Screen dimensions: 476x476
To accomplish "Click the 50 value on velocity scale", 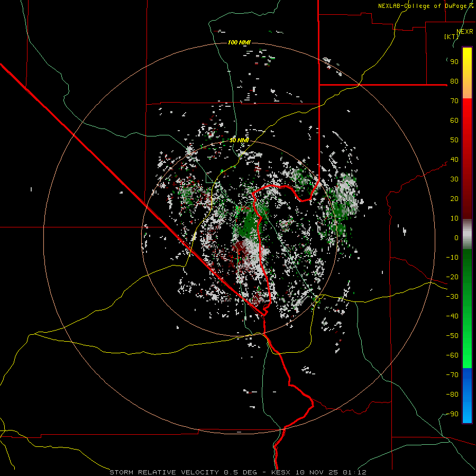I will (454, 140).
